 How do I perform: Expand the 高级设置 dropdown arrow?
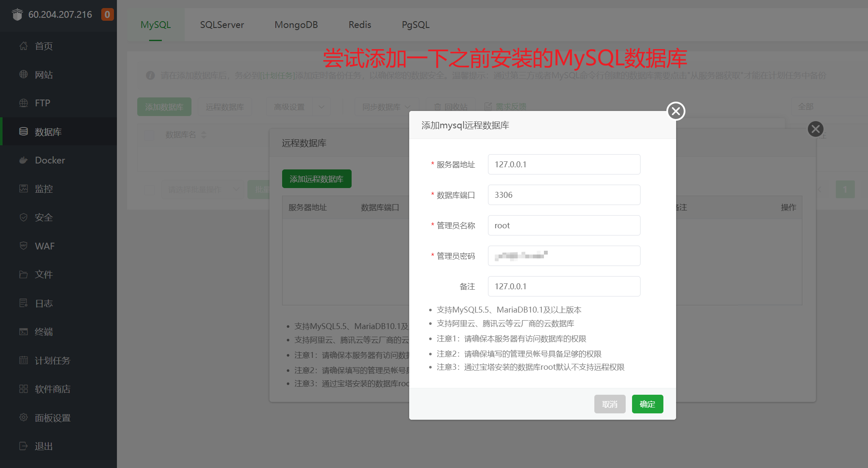click(322, 107)
